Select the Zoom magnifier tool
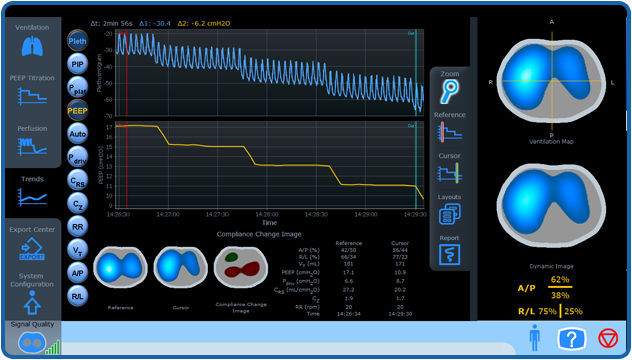The width and height of the screenshot is (632, 360). [x=449, y=92]
